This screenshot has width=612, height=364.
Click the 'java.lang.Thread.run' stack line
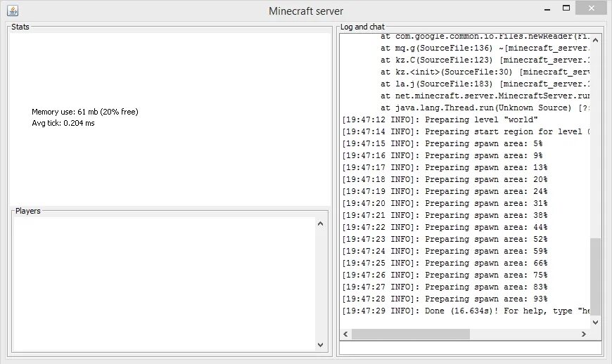[485, 108]
